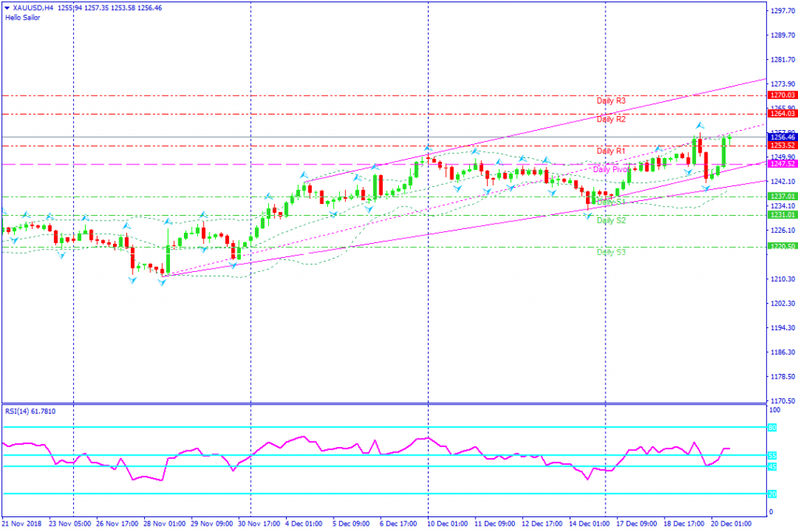Click the Daily Pivot label
The image size is (798, 532).
point(611,169)
